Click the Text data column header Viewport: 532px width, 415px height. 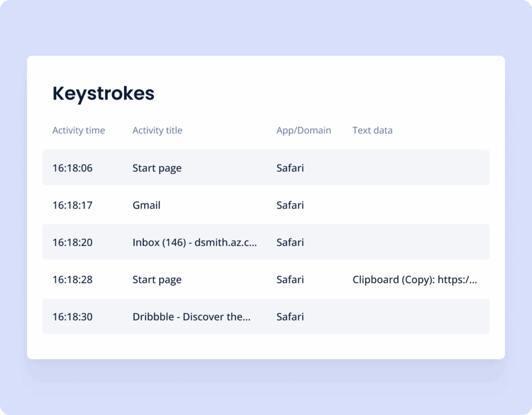(x=372, y=131)
